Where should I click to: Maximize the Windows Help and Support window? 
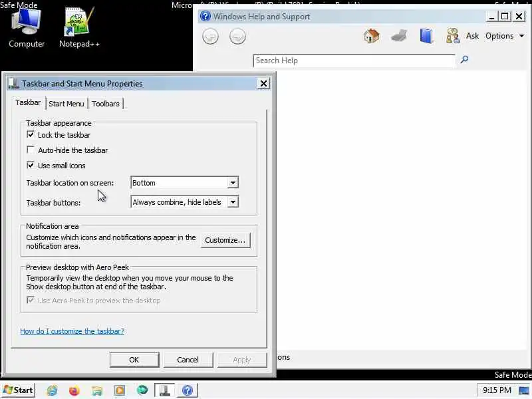click(505, 16)
